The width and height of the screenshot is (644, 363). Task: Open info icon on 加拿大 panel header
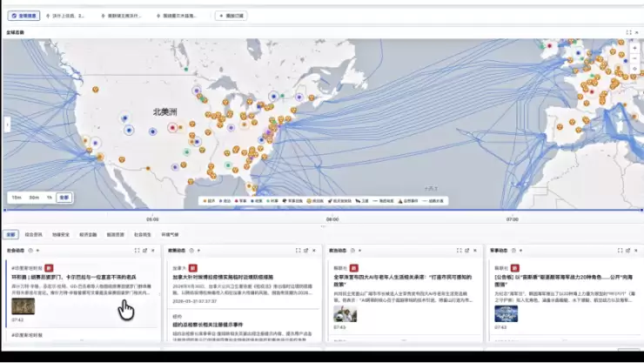pyautogui.click(x=191, y=251)
